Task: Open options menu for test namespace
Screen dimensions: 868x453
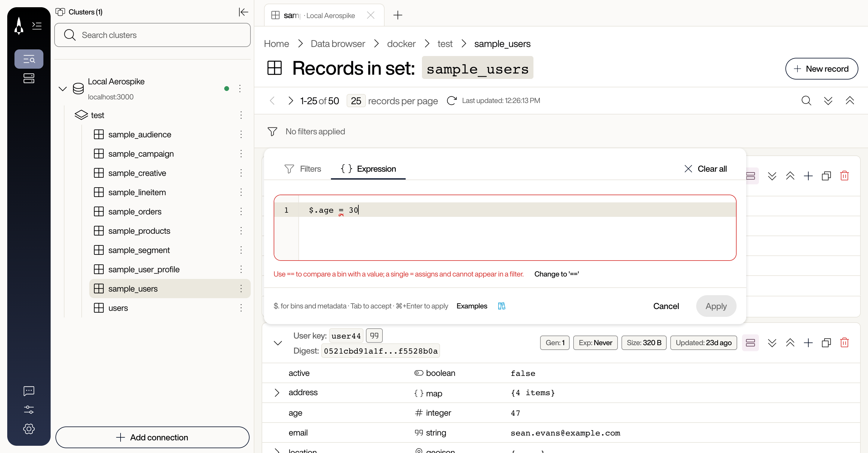Action: 241,115
